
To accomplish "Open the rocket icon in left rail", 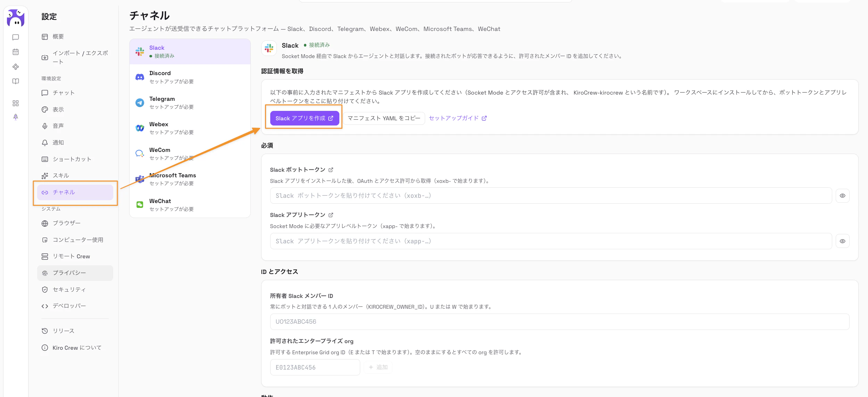I will tap(16, 117).
